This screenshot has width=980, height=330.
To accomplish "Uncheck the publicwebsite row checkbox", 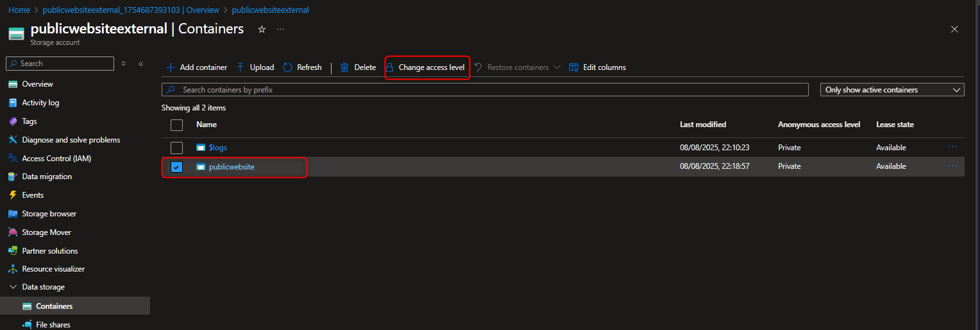I will (177, 167).
